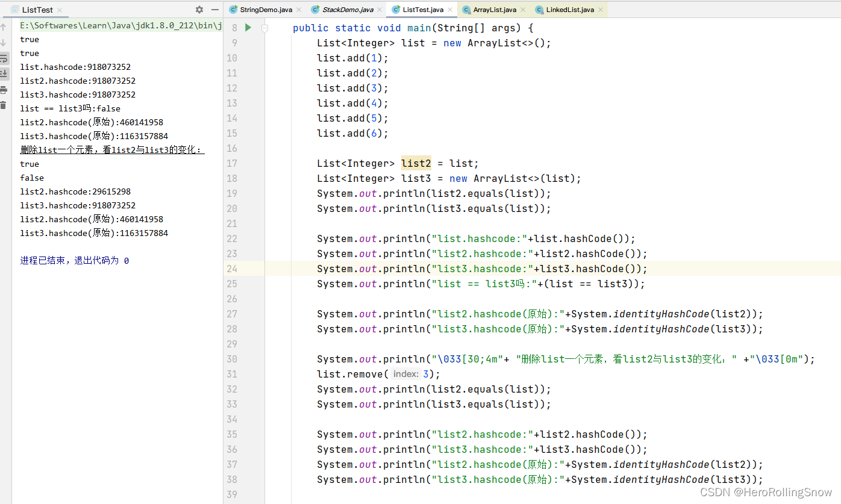Click the '\033[30;4m' string literal
This screenshot has width=841, height=504.
click(471, 359)
